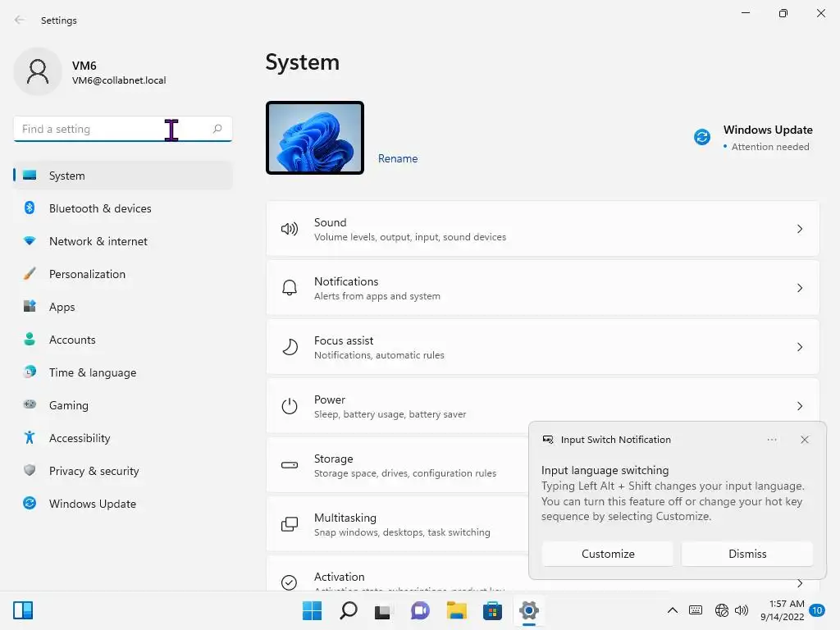This screenshot has height=630, width=840.
Task: Expand the Notifications row chevron
Action: coord(799,288)
